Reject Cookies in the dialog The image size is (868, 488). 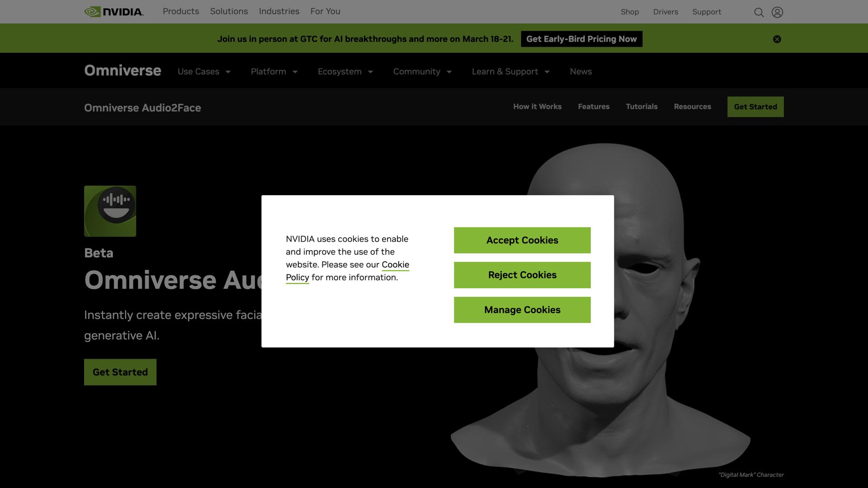[522, 275]
